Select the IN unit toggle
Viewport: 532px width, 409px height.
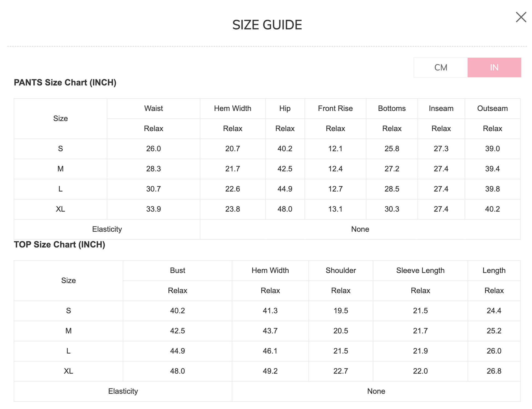click(494, 67)
